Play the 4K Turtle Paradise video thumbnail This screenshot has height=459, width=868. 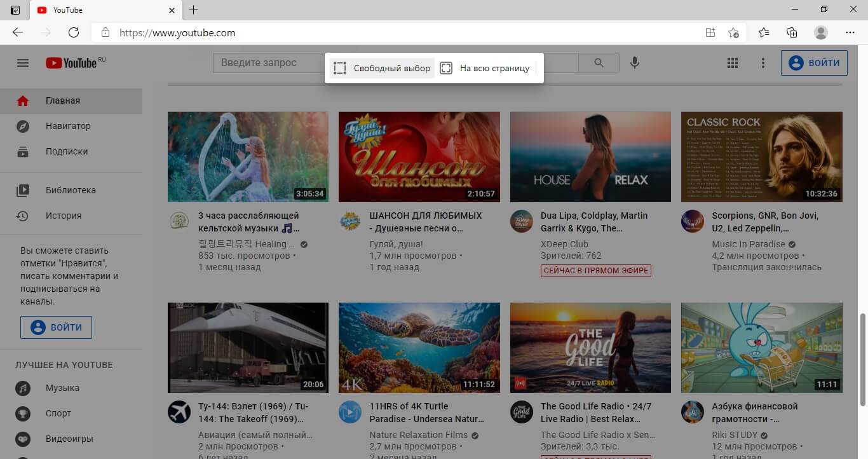(419, 347)
